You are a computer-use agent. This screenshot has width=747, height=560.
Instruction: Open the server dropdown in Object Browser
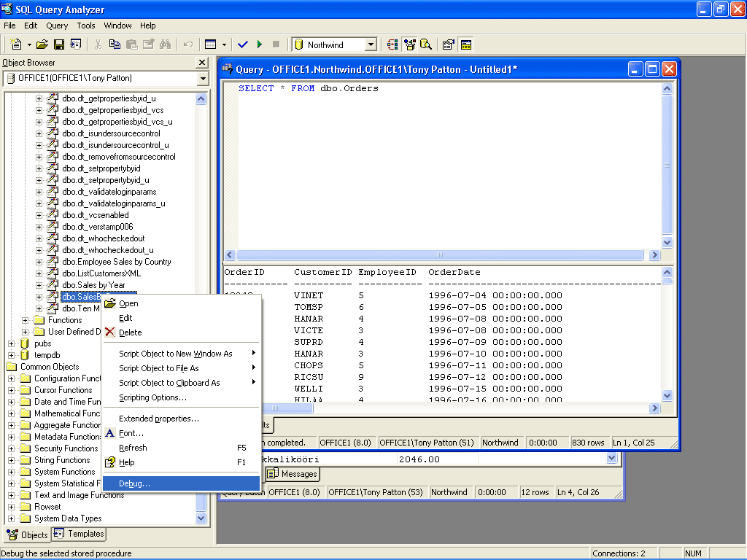point(202,77)
